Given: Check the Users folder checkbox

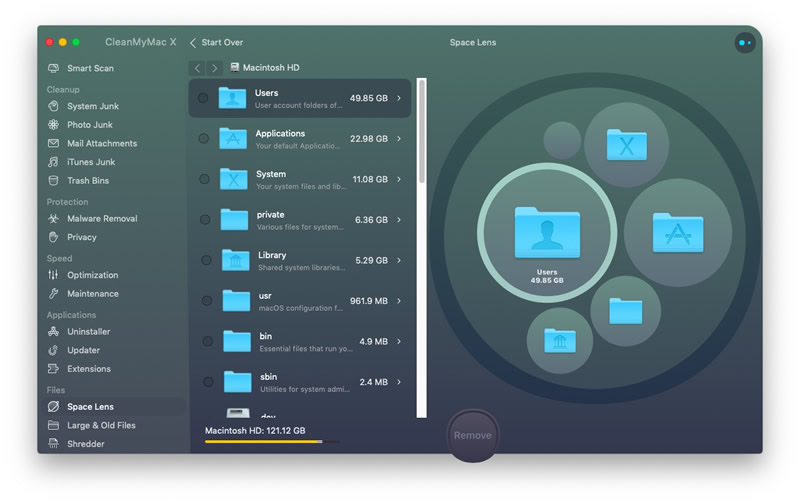Looking at the screenshot, I should (x=203, y=97).
